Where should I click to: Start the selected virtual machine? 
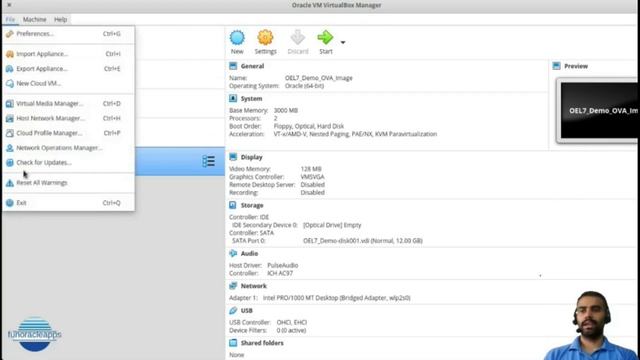tap(325, 42)
